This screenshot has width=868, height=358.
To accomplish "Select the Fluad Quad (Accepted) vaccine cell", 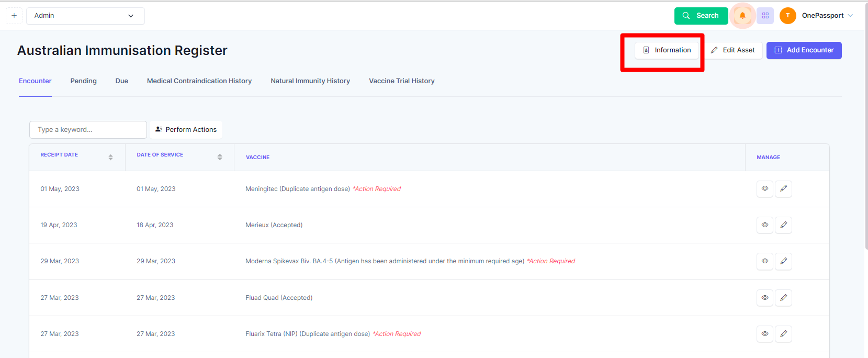I will pos(279,298).
